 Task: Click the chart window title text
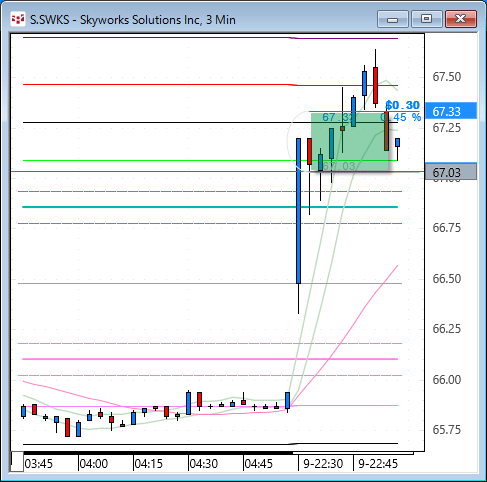click(133, 20)
